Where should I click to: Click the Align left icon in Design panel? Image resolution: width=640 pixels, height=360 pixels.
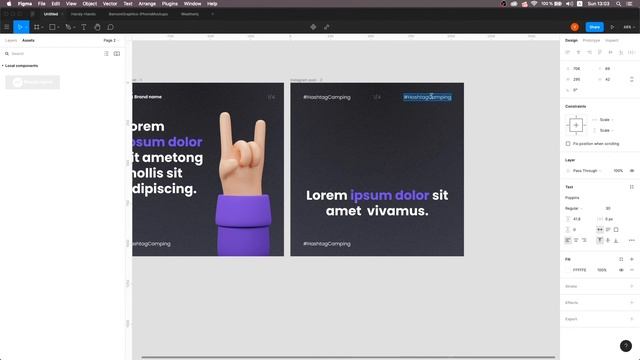pyautogui.click(x=568, y=52)
